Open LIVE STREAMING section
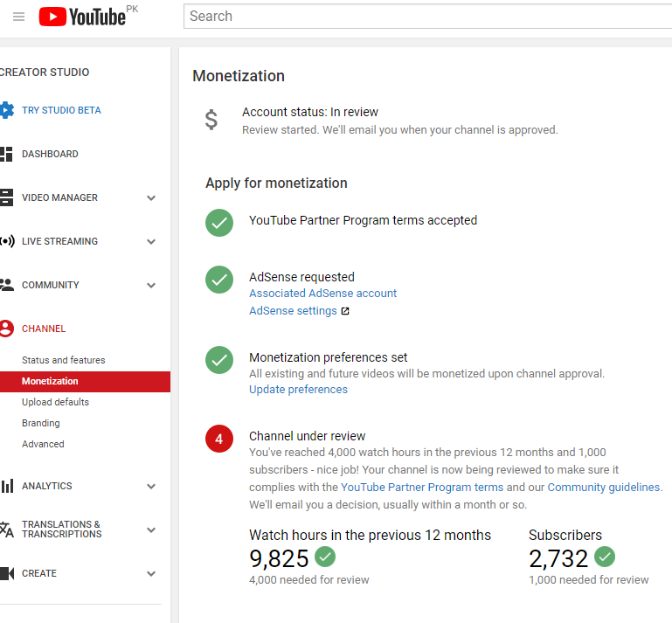 [x=59, y=241]
